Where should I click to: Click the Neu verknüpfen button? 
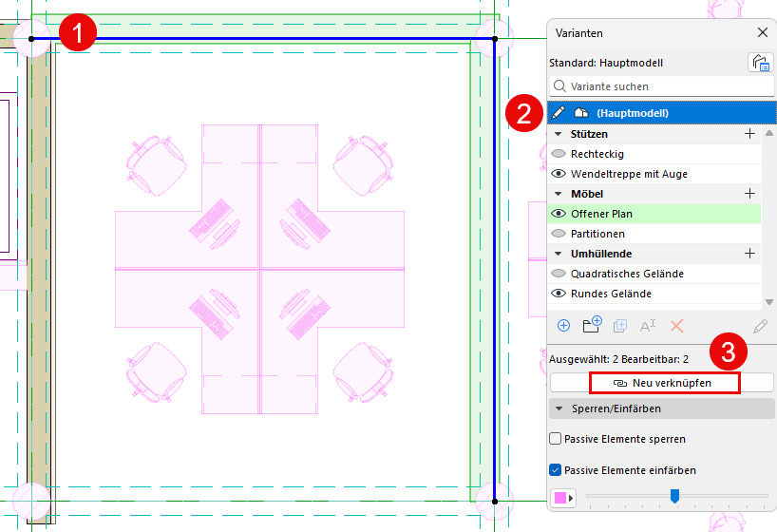(662, 383)
